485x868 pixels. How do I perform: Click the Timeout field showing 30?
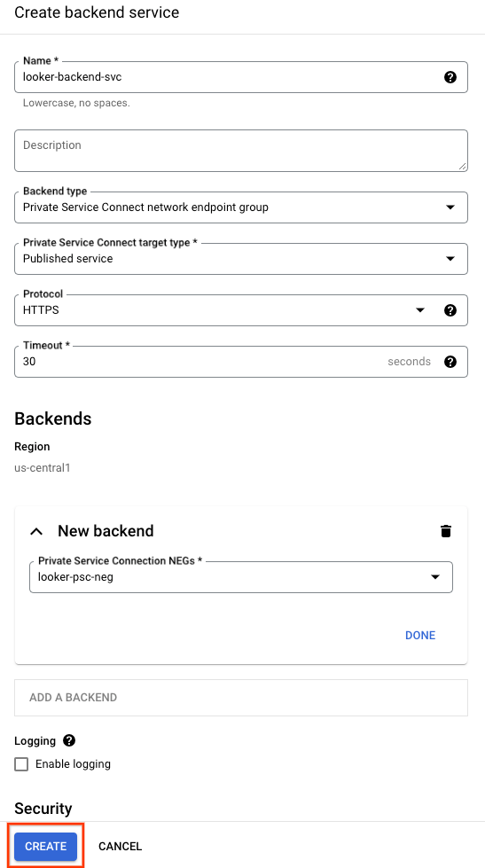coord(199,362)
